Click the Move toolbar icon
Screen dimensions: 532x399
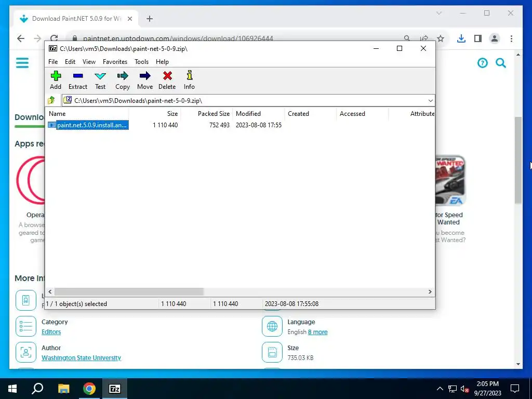(145, 80)
